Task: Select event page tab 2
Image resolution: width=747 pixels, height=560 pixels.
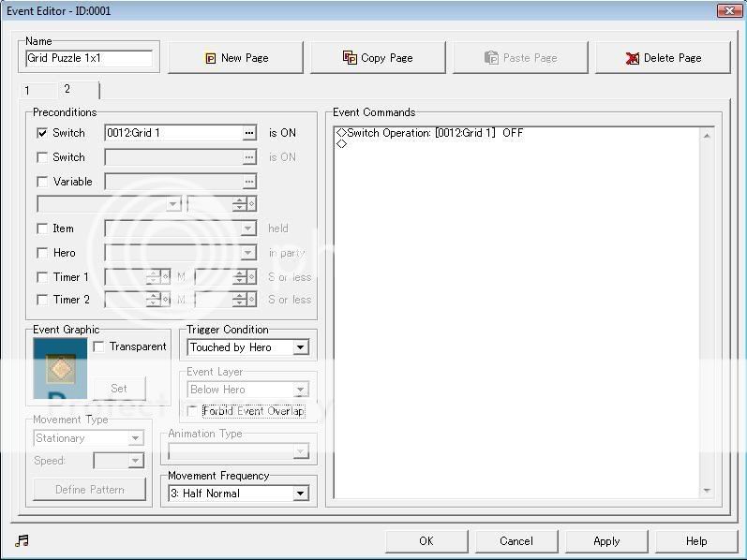Action: pyautogui.click(x=67, y=90)
